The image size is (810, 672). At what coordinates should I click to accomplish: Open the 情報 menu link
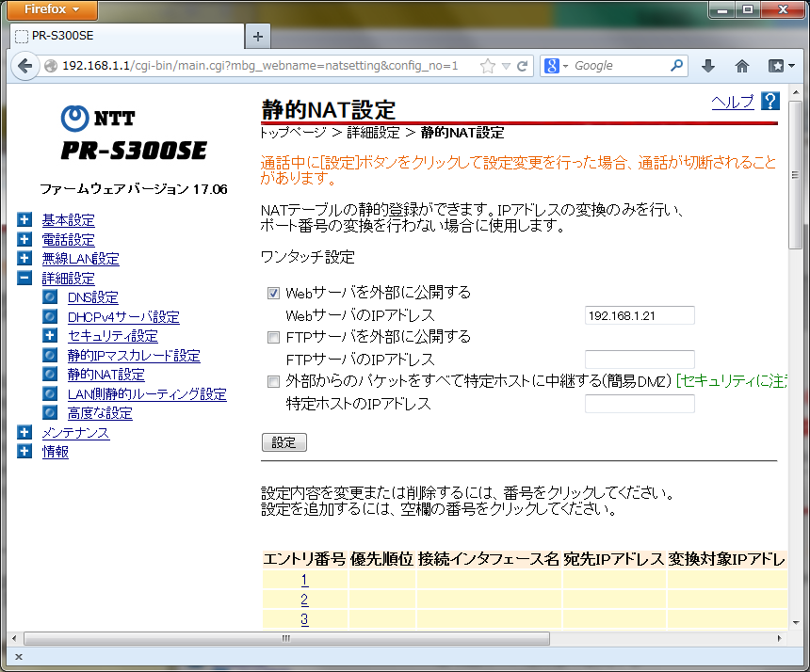56,452
